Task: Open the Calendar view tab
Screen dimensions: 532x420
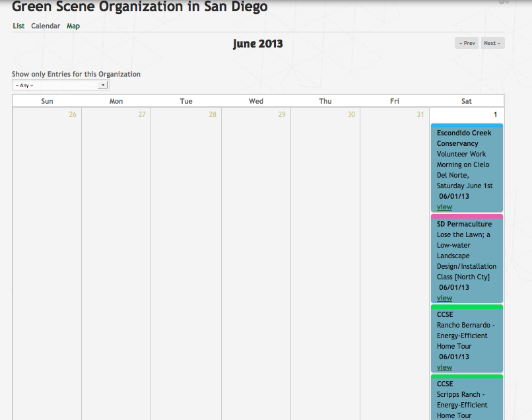Action: coord(46,26)
